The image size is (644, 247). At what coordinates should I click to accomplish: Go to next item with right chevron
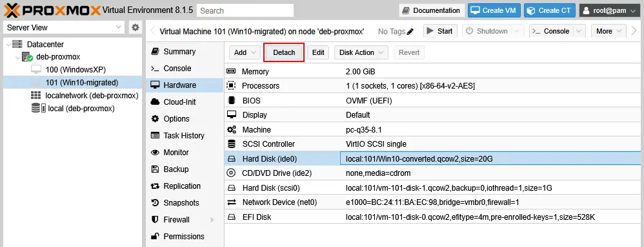click(x=634, y=31)
